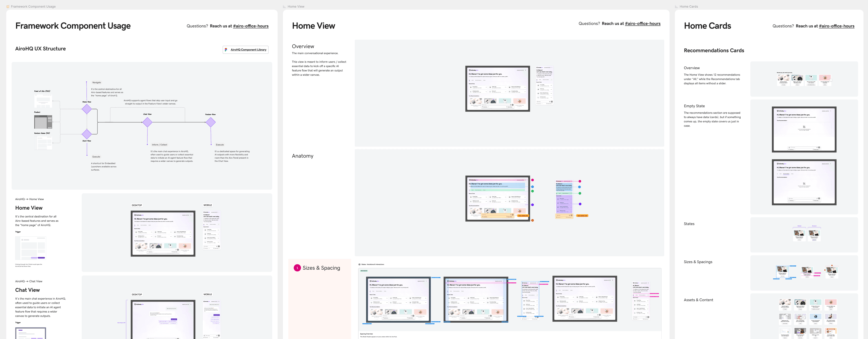Click the States, Variations & Interactions component icon
868x339 pixels.
(x=359, y=265)
